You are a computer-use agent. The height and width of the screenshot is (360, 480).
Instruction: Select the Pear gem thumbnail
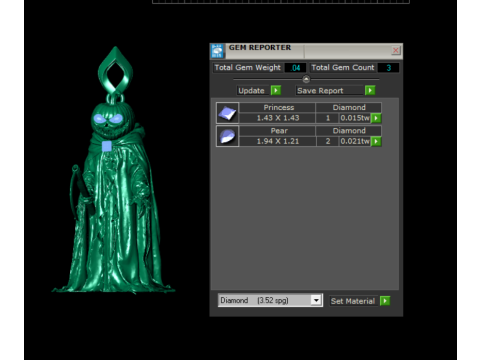pyautogui.click(x=227, y=136)
